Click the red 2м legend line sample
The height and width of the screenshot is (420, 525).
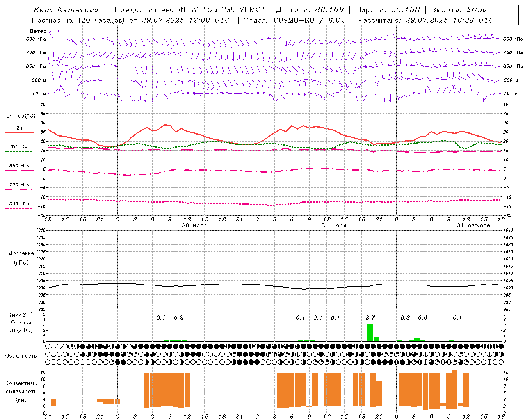[x=19, y=133]
